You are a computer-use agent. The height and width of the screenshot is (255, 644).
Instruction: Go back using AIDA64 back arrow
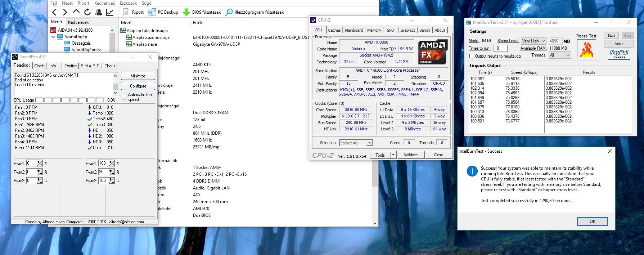pos(54,12)
